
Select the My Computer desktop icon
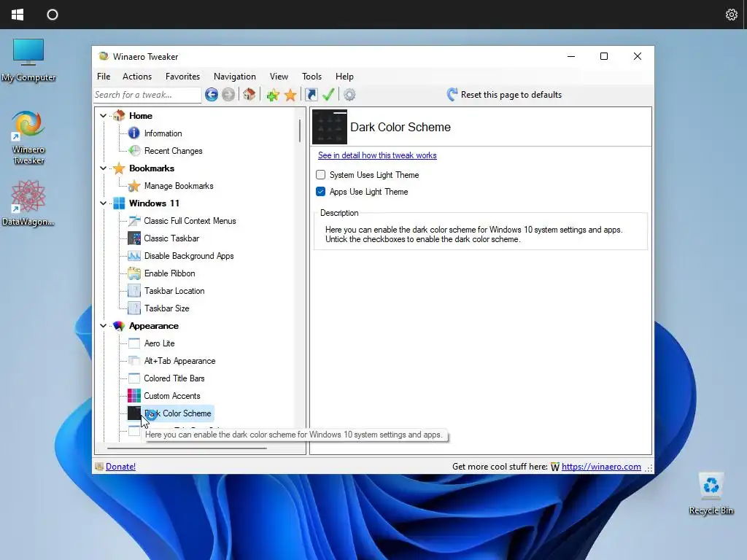click(28, 60)
